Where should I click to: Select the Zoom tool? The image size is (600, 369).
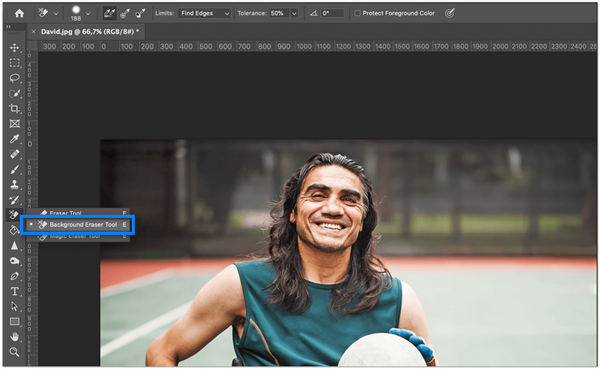(15, 352)
